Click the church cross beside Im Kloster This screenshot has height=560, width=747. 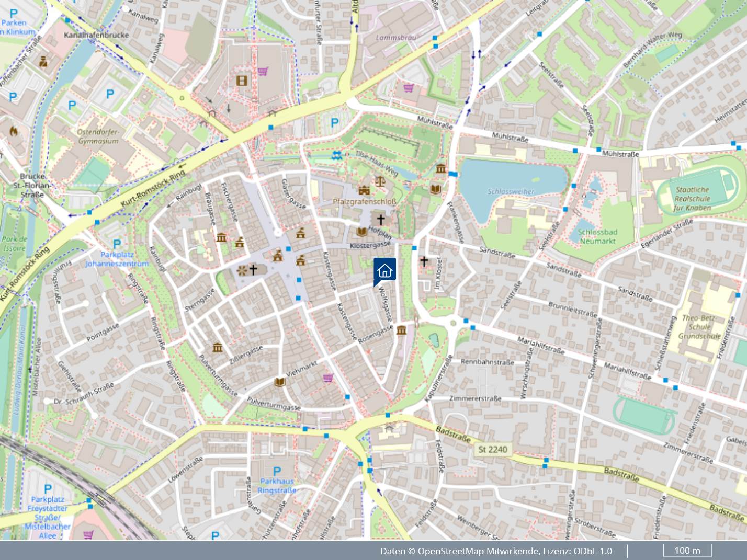(x=424, y=260)
